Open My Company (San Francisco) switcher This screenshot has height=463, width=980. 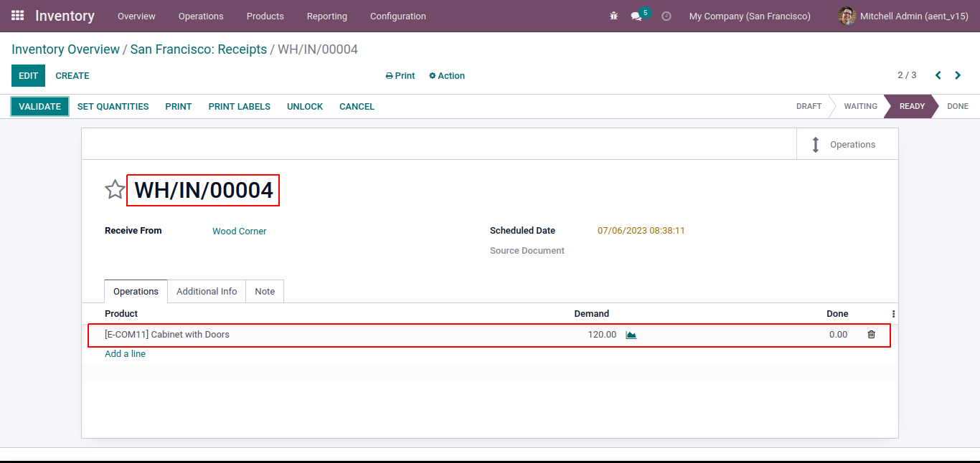point(750,16)
